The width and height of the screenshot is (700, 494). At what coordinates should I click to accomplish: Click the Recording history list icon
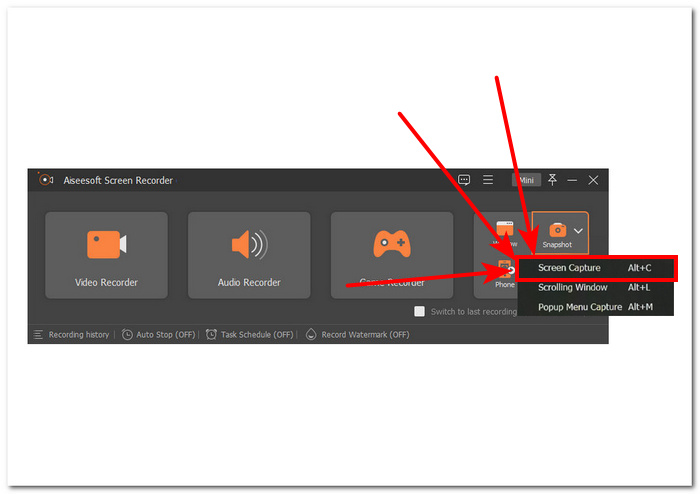pos(38,335)
